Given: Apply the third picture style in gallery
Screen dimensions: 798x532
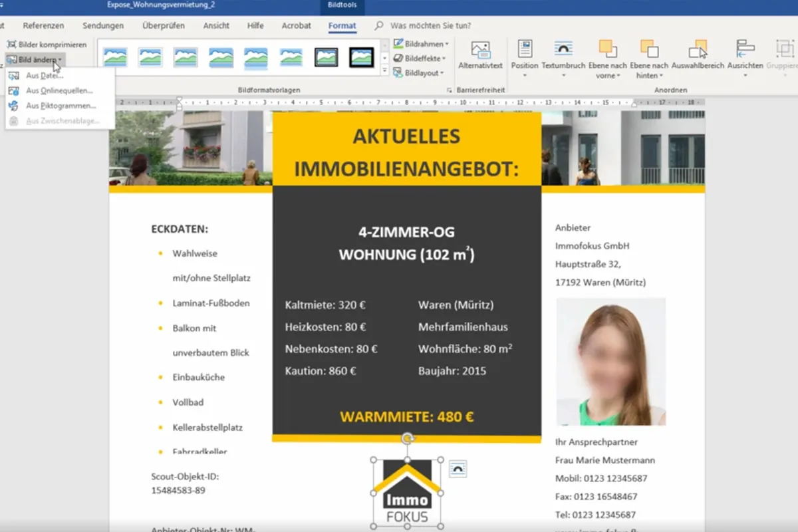Looking at the screenshot, I should point(186,57).
